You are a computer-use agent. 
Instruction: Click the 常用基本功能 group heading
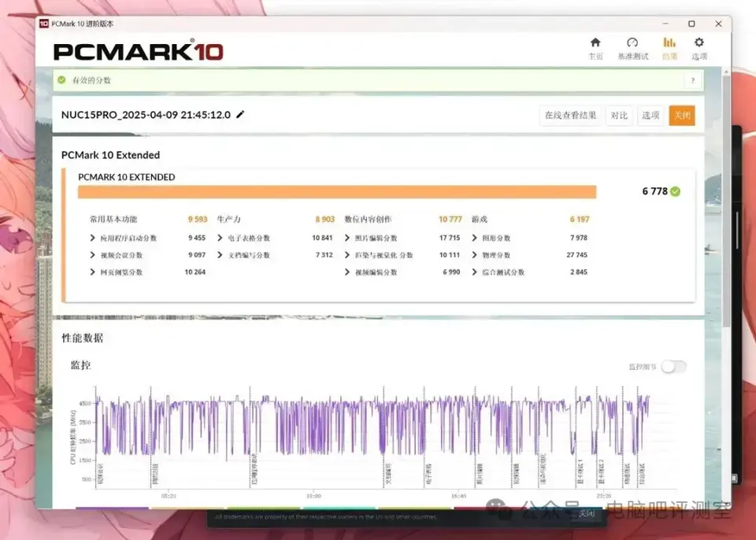coord(113,220)
